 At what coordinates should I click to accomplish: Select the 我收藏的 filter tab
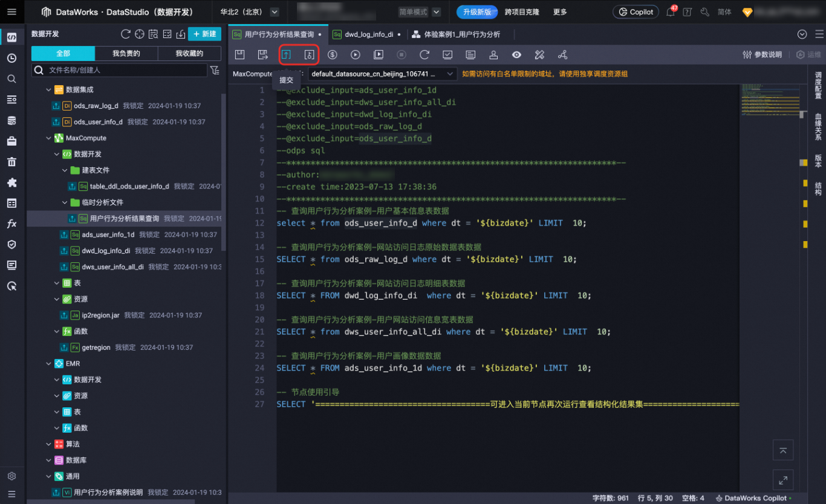[x=189, y=54]
